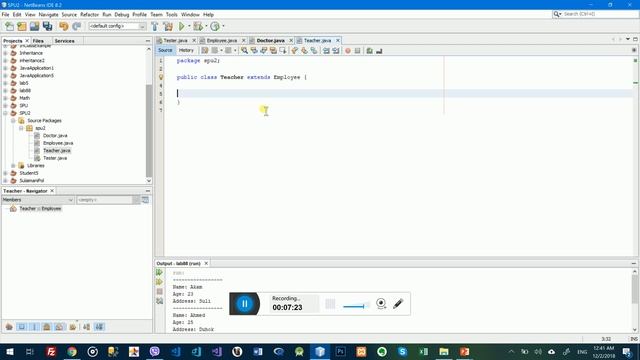Toggle Show Static Members in Navigator

(34, 327)
